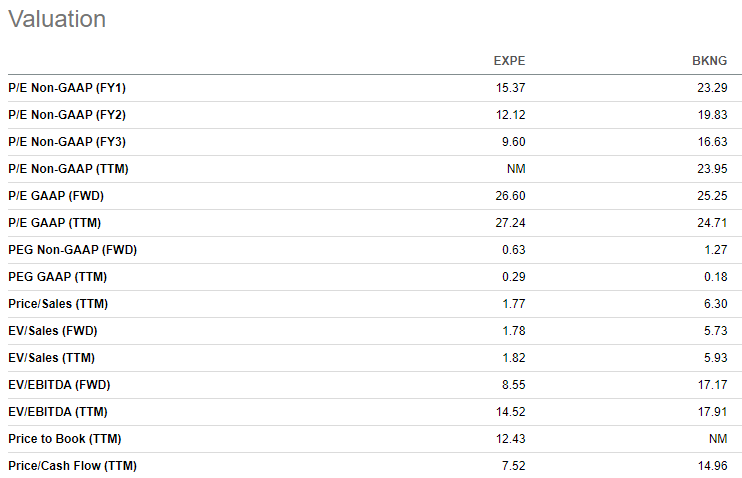Open the P/E GAAP (FWD) metric
This screenshot has height=478, width=742.
[56, 196]
